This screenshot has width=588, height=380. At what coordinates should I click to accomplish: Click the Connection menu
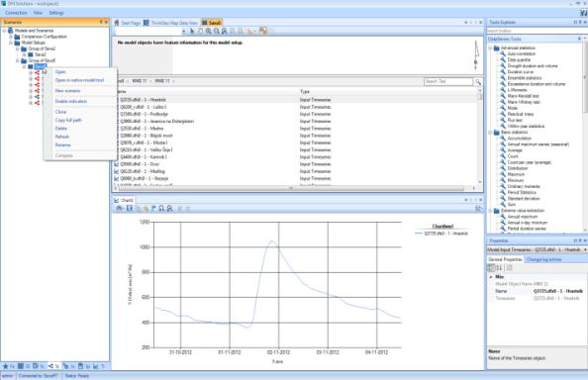[16, 13]
